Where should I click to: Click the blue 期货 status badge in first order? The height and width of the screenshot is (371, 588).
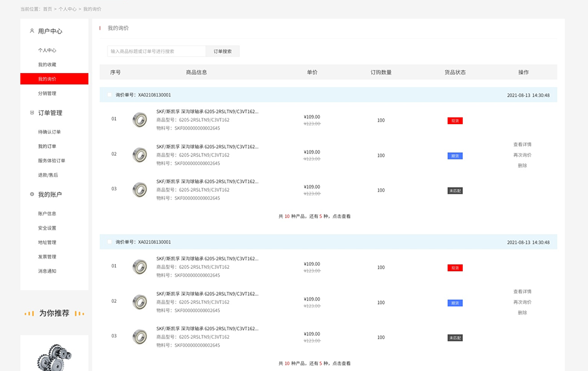455,156
